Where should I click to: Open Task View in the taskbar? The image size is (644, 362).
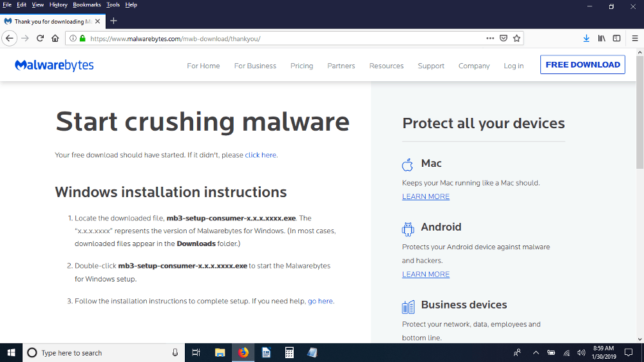pos(196,352)
